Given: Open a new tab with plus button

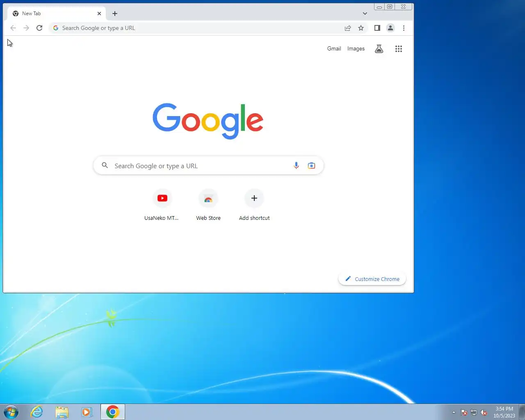Looking at the screenshot, I should (115, 14).
